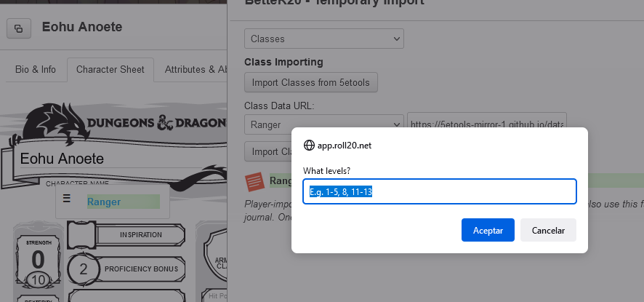The height and width of the screenshot is (302, 644).
Task: Click the 'What levels?' prompt label
Action: 327,170
